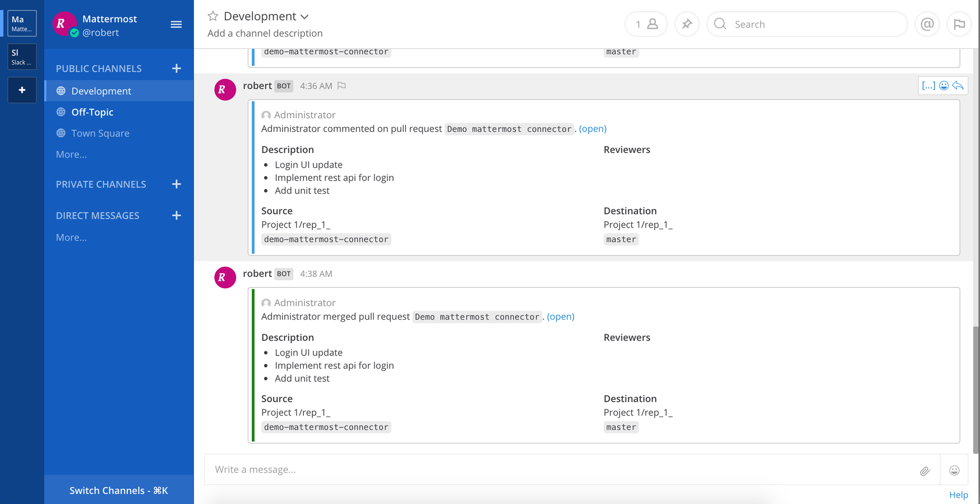Open the merged pull request link
This screenshot has width=980, height=504.
(561, 316)
